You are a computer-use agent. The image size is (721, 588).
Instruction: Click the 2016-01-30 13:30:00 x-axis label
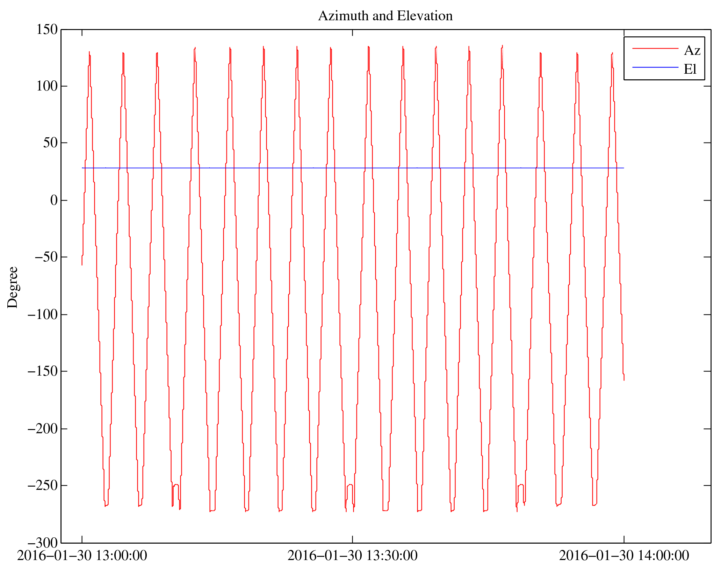pyautogui.click(x=352, y=556)
